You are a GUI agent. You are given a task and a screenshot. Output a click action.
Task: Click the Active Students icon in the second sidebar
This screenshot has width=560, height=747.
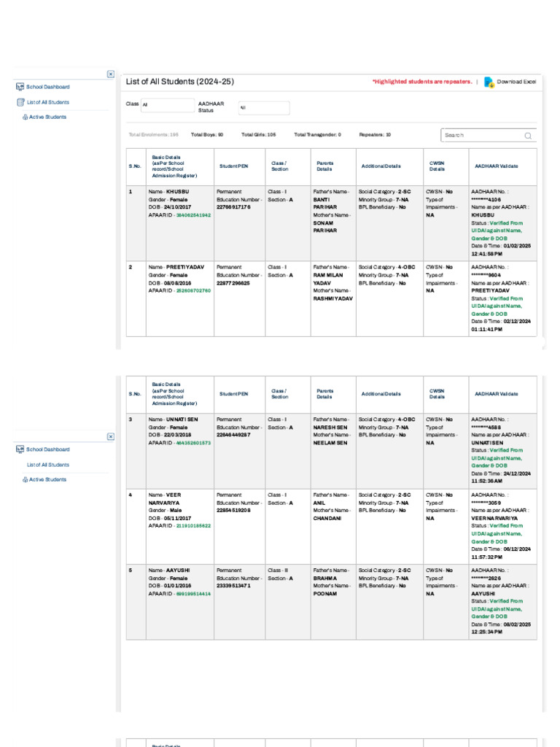[x=25, y=479]
